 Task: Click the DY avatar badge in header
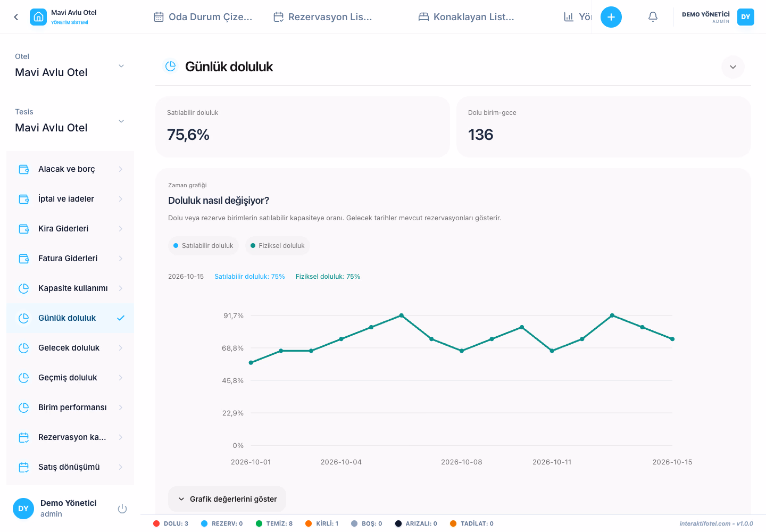(x=746, y=17)
